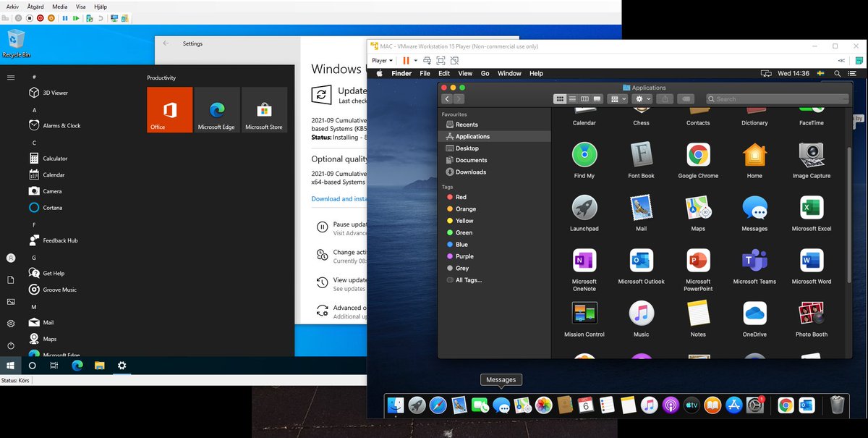
Task: Select the Red tag in Finder sidebar
Action: (457, 196)
